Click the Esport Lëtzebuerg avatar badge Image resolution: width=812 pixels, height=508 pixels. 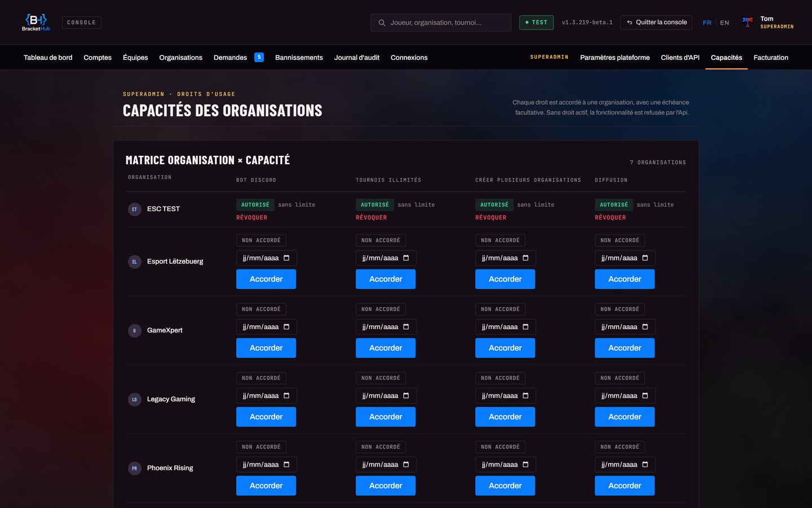pyautogui.click(x=134, y=262)
